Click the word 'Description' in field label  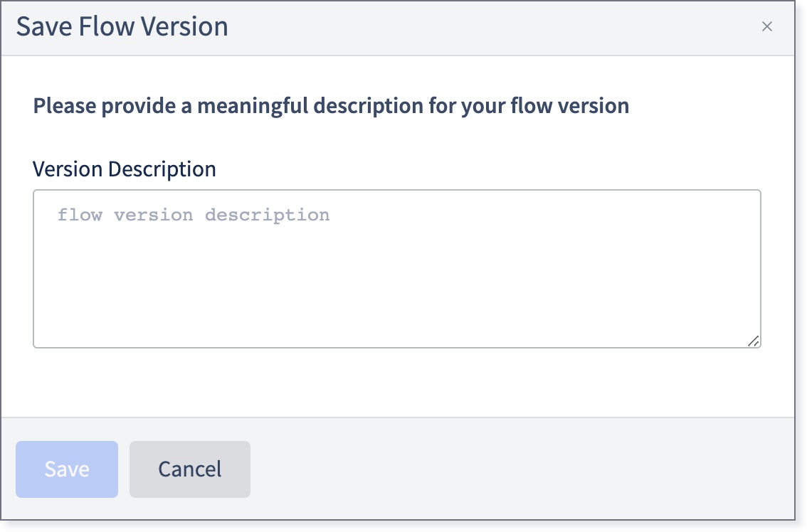(x=162, y=169)
